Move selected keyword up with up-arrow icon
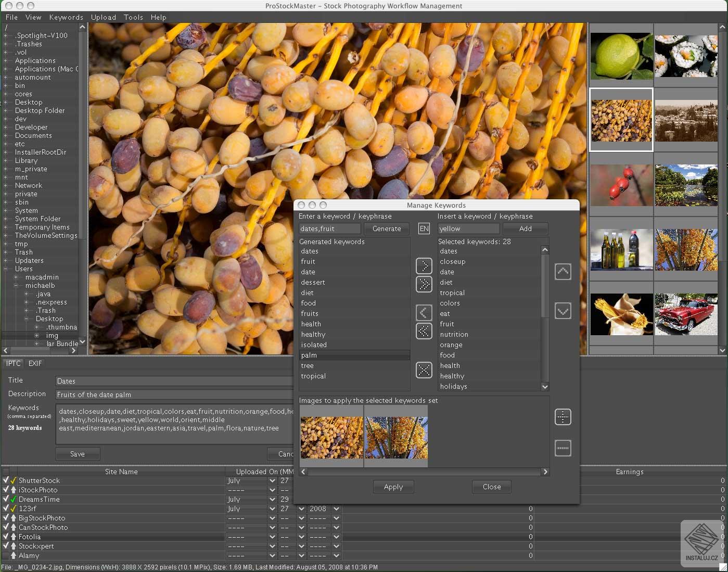Viewport: 728px width, 572px height. [x=563, y=272]
